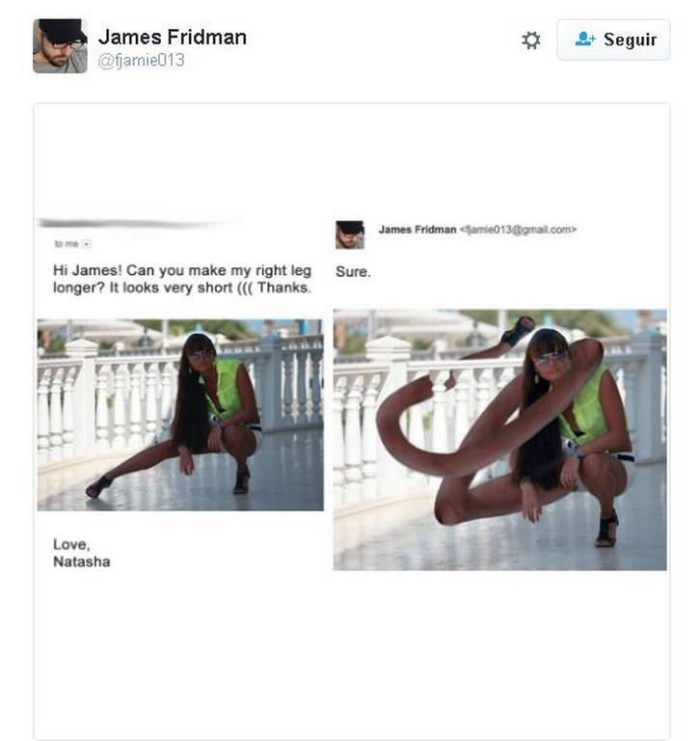Image resolution: width=700 pixels, height=741 pixels.
Task: Expand the arrow next to "to me"
Action: click(x=86, y=244)
